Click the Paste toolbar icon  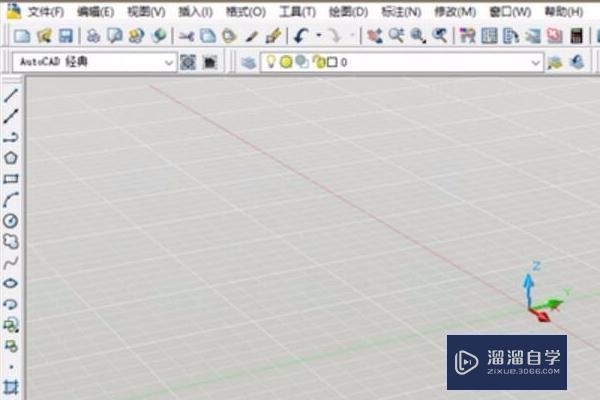point(230,36)
